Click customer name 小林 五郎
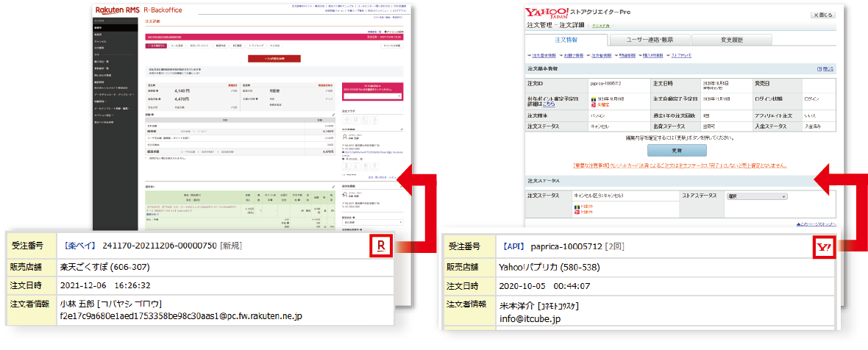 click(x=77, y=304)
